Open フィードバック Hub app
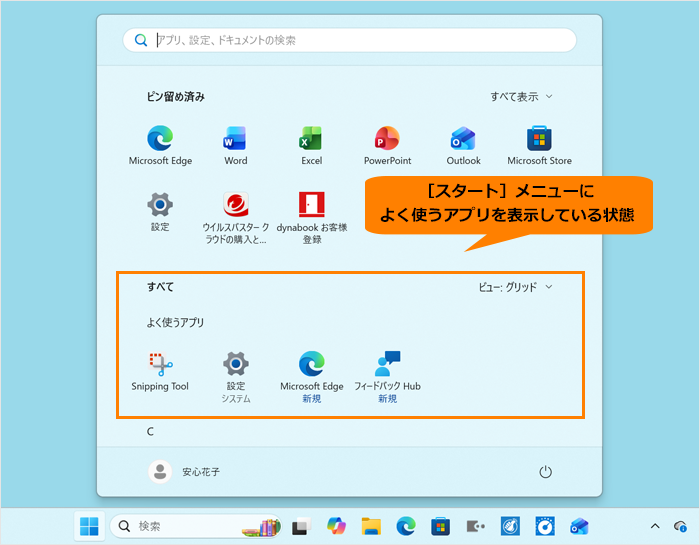This screenshot has height=545, width=700. 387,377
